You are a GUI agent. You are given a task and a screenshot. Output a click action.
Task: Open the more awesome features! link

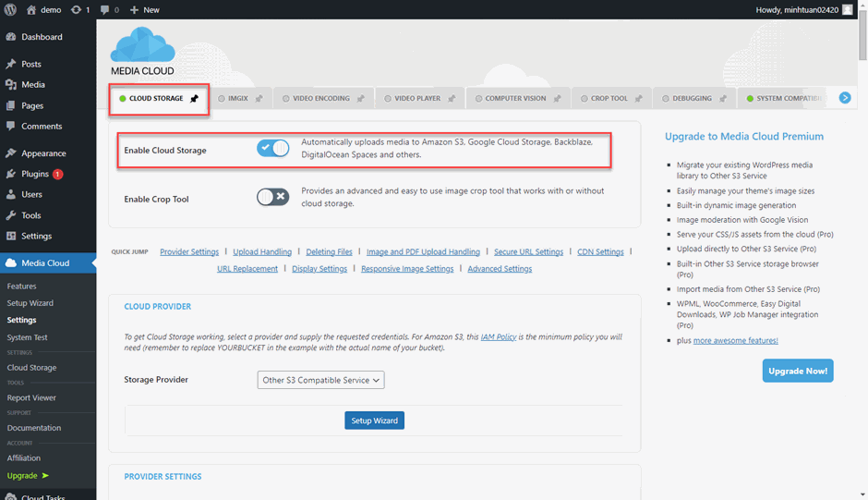click(x=736, y=341)
